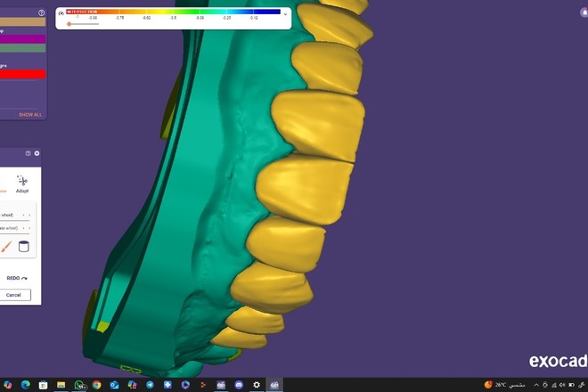
Task: Click the red color bar in layers panel
Action: (x=22, y=74)
